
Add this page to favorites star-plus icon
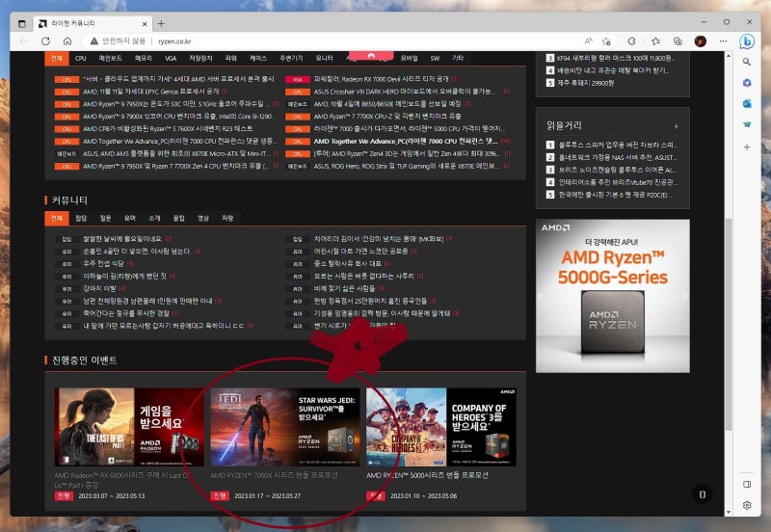coord(607,41)
